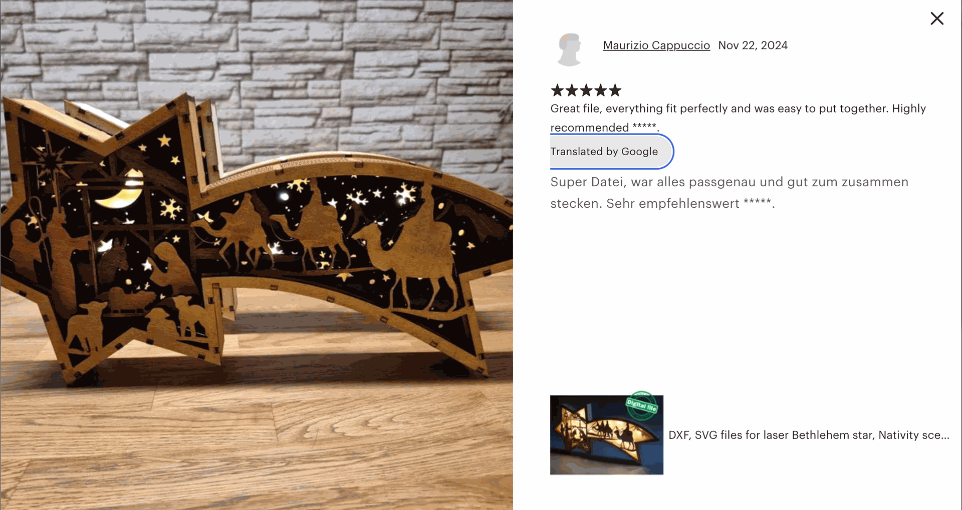Click the large Bethlehem star review photo
This screenshot has width=962, height=510.
click(x=256, y=255)
